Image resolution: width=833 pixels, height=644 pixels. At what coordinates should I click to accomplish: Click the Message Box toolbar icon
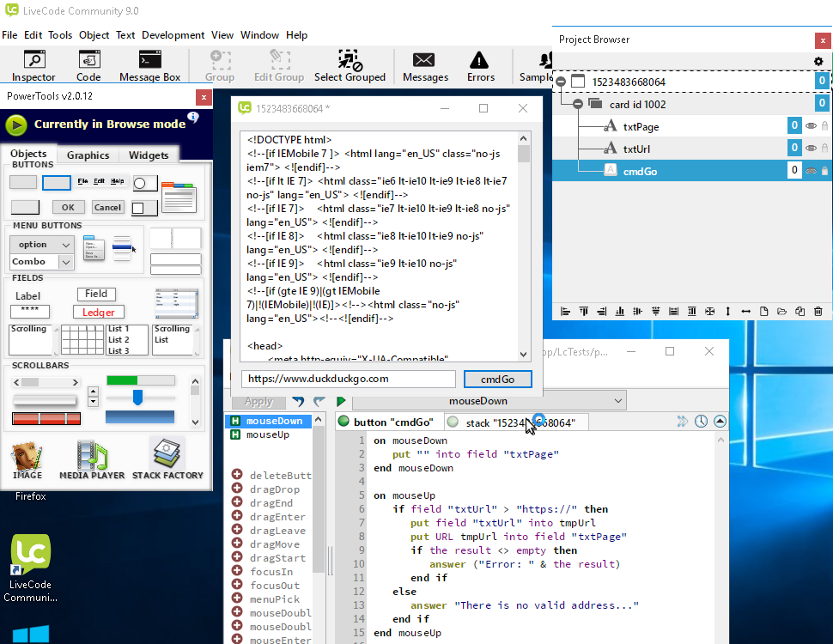tap(149, 66)
